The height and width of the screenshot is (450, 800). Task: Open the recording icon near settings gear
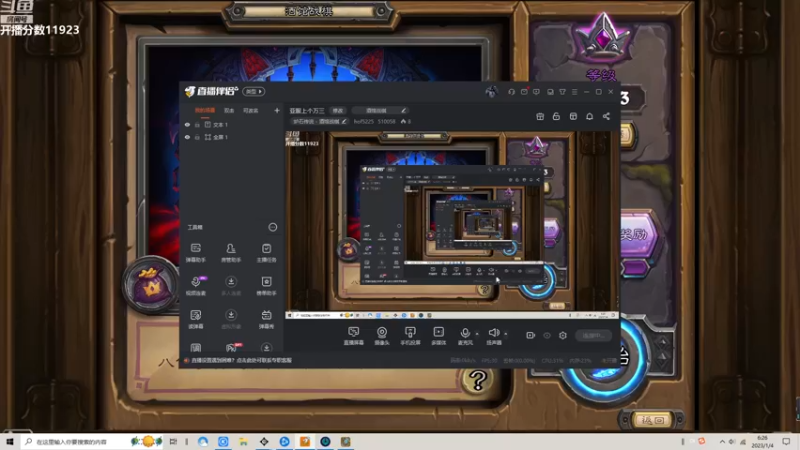[x=531, y=335]
